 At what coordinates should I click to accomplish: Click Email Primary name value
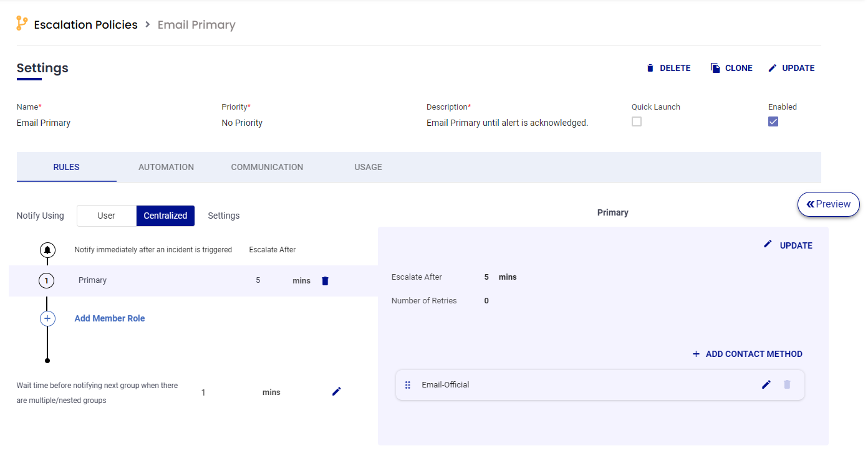tap(44, 123)
